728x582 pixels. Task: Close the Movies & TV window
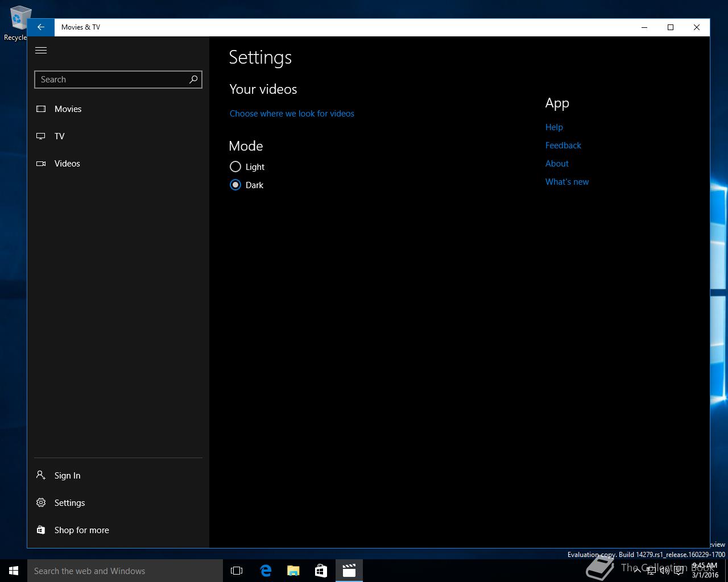(x=697, y=27)
